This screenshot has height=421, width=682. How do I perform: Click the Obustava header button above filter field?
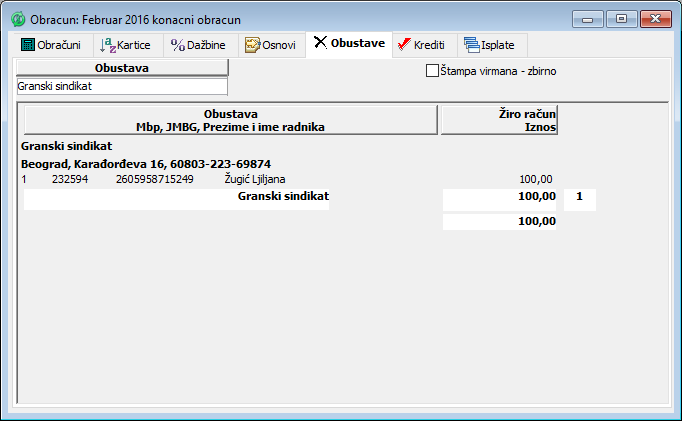click(x=122, y=68)
